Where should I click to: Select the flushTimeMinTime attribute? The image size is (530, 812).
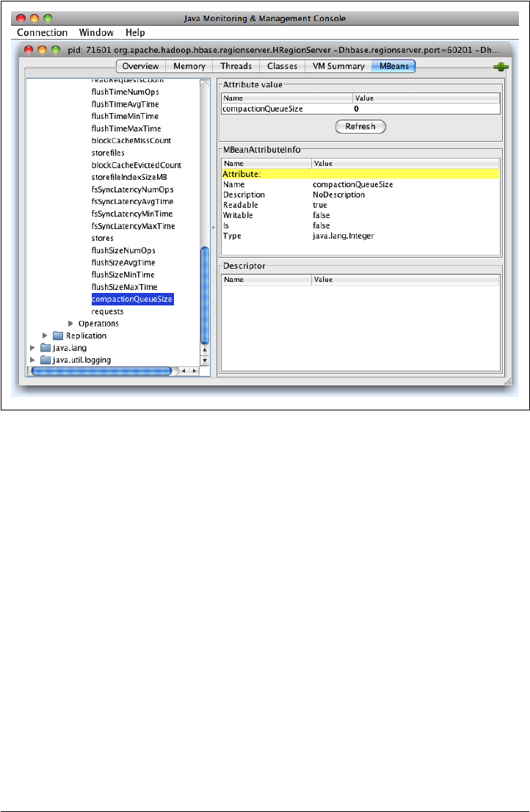click(x=126, y=116)
